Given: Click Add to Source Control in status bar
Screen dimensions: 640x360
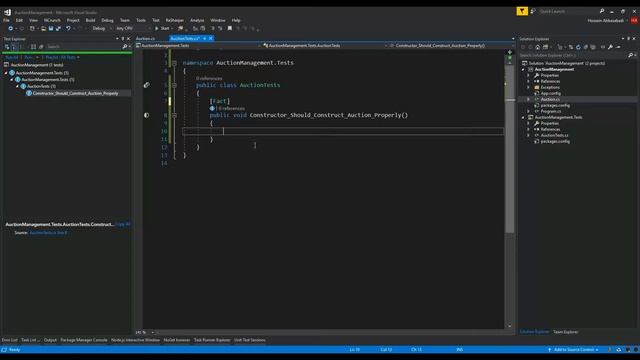Looking at the screenshot, I should coord(573,350).
